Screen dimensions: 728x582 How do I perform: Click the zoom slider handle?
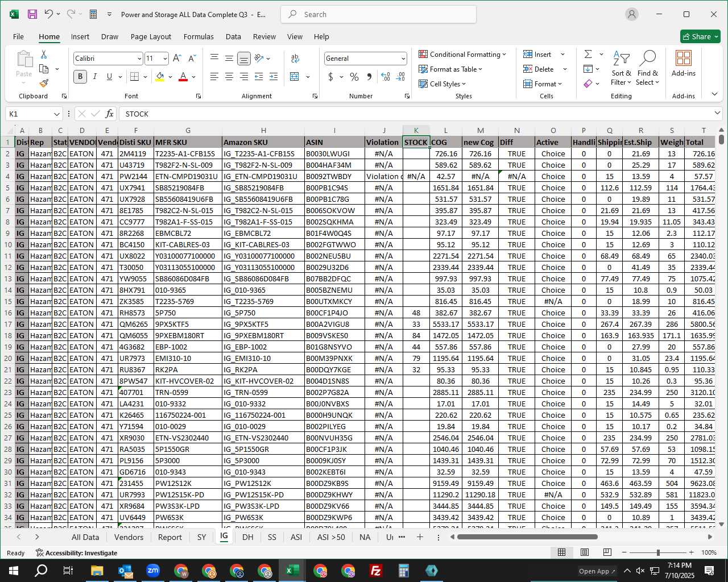[658, 552]
